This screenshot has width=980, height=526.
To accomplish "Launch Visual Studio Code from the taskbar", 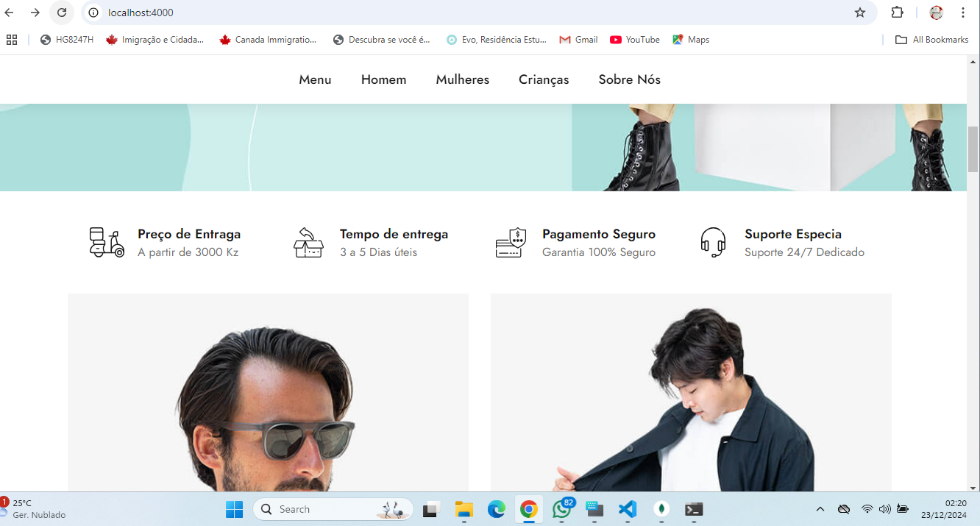I will click(x=628, y=509).
